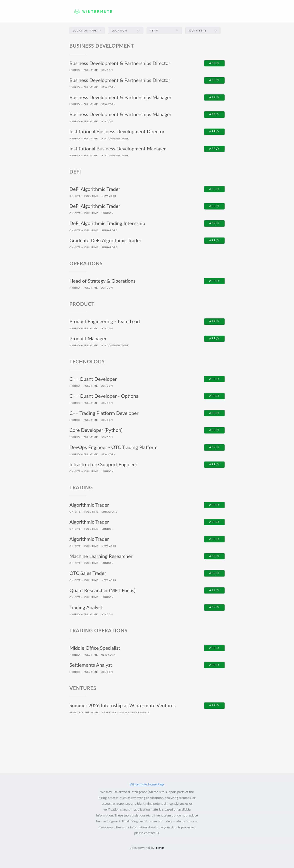The height and width of the screenshot is (868, 294).
Task: Click the Lever logo in footer
Action: tap(160, 848)
